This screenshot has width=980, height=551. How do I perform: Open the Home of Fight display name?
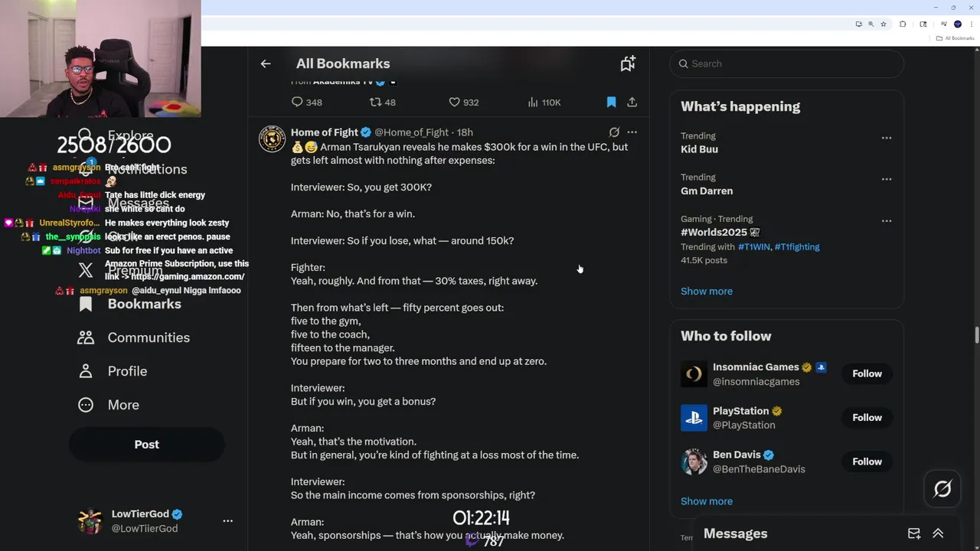325,132
